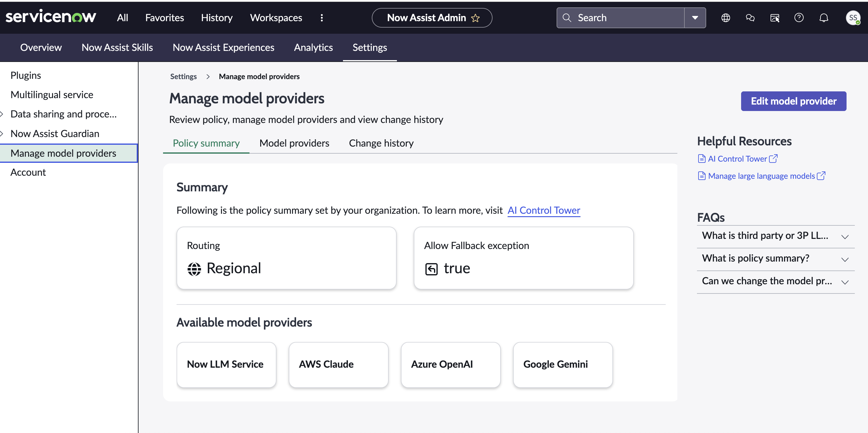Click the 'Manage model providers' breadcrumb text

(x=259, y=77)
